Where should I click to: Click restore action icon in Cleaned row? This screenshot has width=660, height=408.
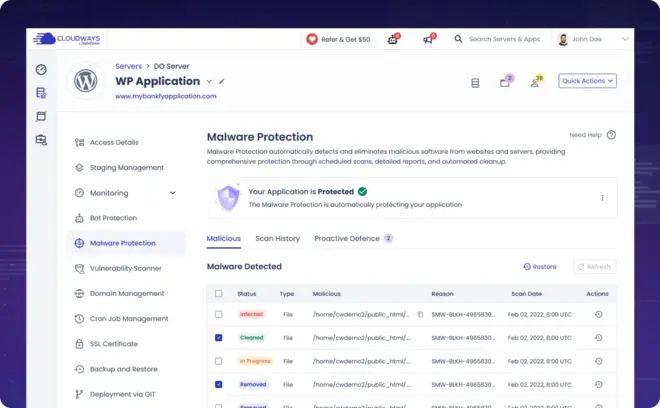tap(599, 338)
